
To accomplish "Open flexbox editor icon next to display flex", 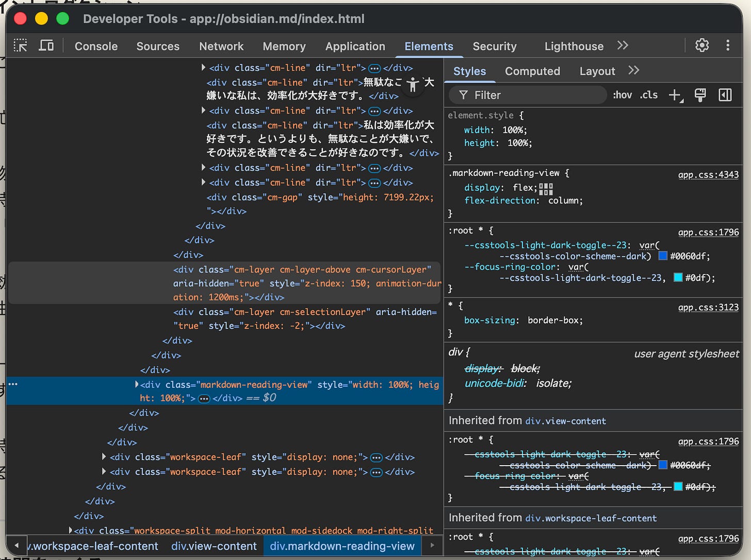I will (546, 189).
